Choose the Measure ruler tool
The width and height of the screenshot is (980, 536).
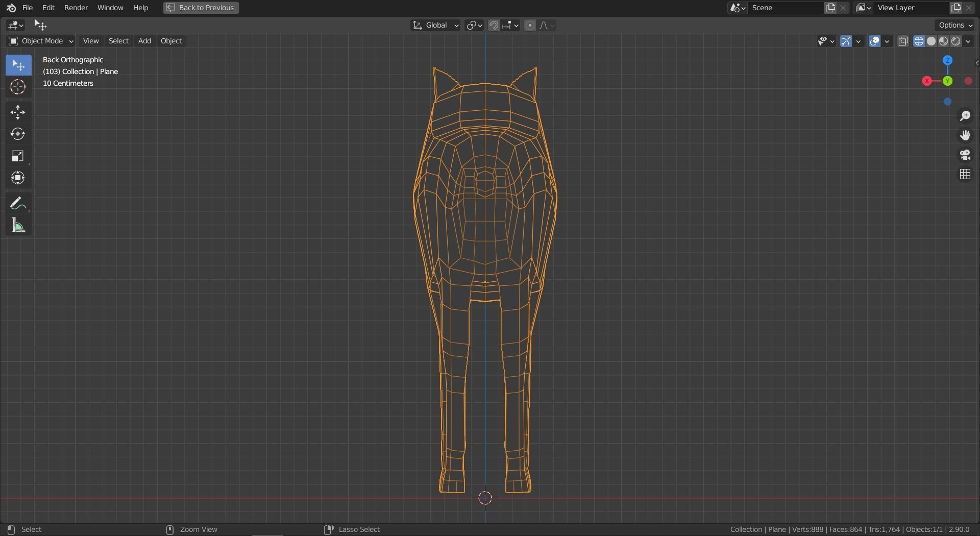click(18, 226)
